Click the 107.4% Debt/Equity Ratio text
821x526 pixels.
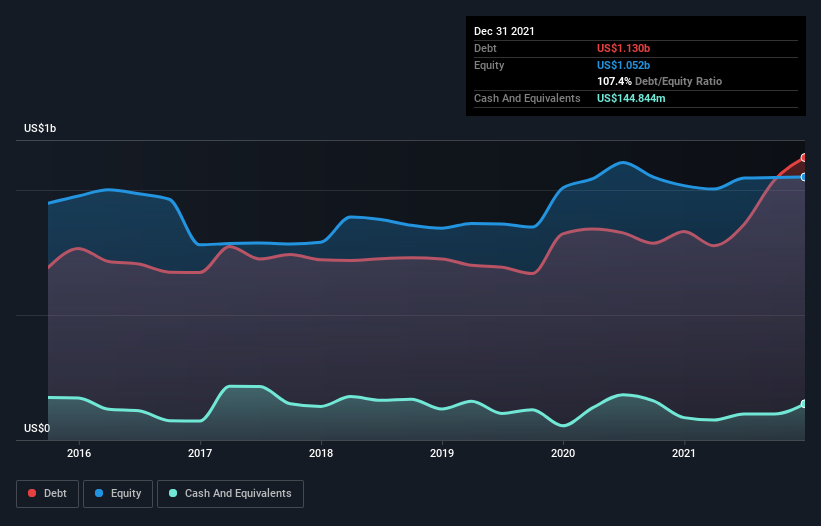[x=659, y=81]
